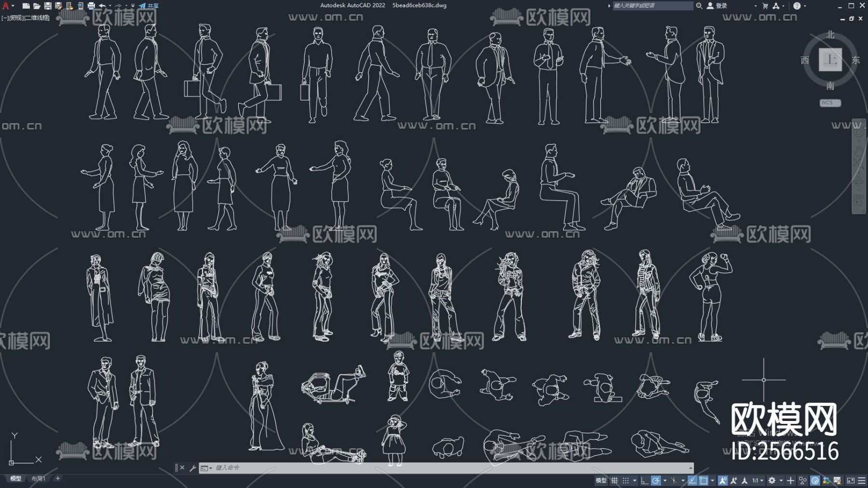The height and width of the screenshot is (488, 868).
Task: Click the annotation monitor plus icon
Action: pos(790,480)
